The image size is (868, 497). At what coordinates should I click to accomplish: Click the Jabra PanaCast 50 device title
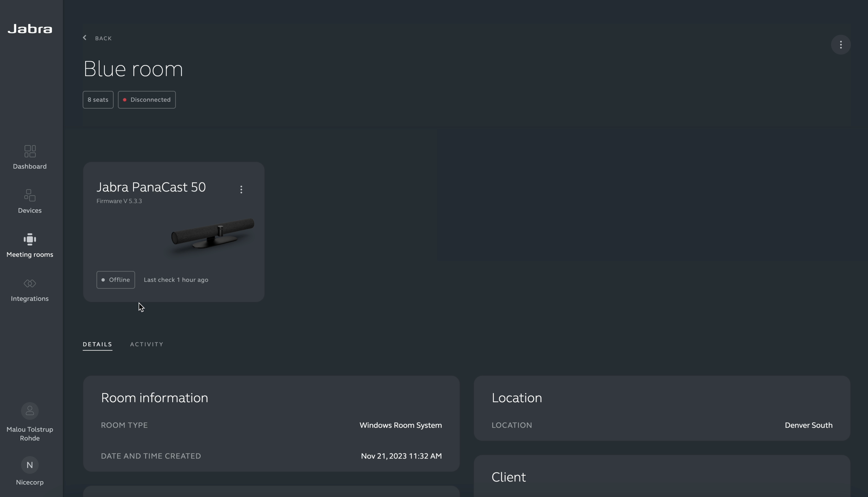[151, 187]
